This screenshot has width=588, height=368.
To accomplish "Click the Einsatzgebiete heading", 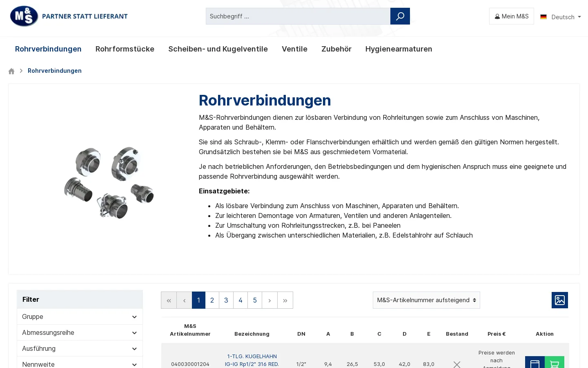I will pyautogui.click(x=224, y=191).
